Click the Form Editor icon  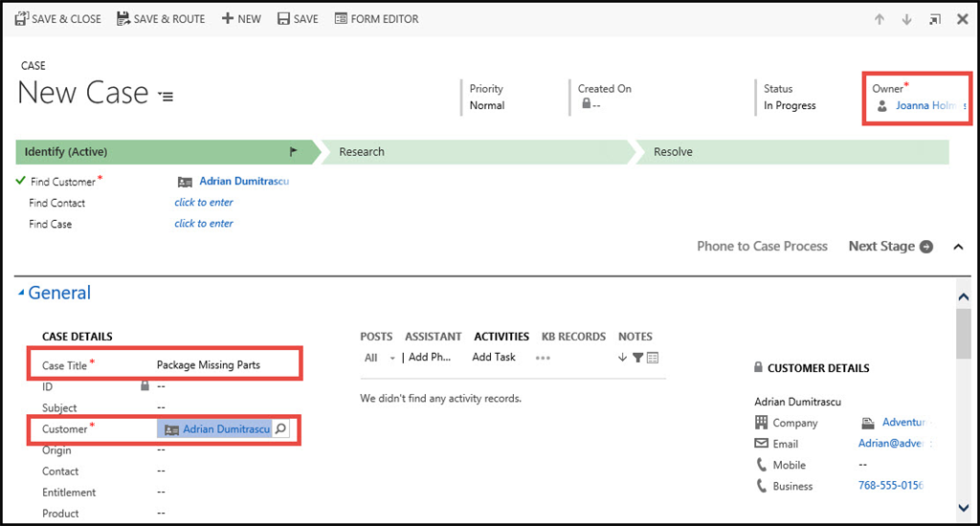341,18
